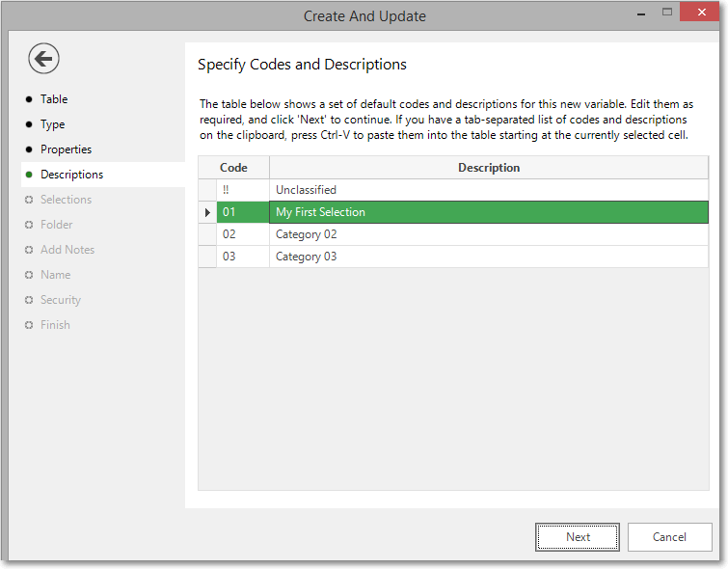Select the 'Unclassified' description cell
The width and height of the screenshot is (728, 569).
pos(489,190)
